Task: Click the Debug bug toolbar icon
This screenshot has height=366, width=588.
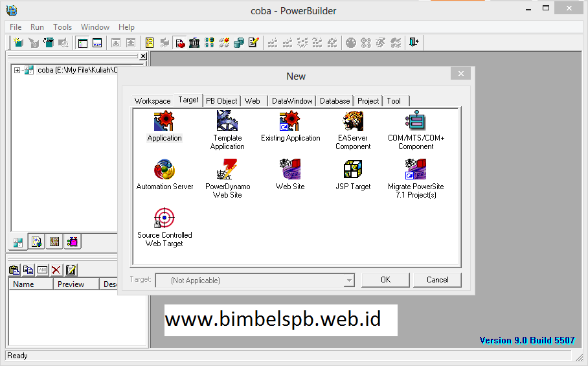Action: (x=350, y=43)
